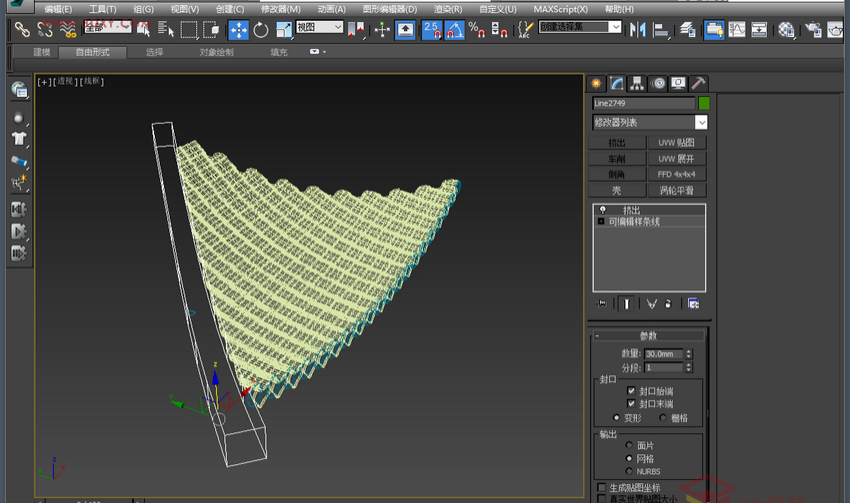The width and height of the screenshot is (850, 503).
Task: Click the green object color swatch
Action: pyautogui.click(x=704, y=103)
